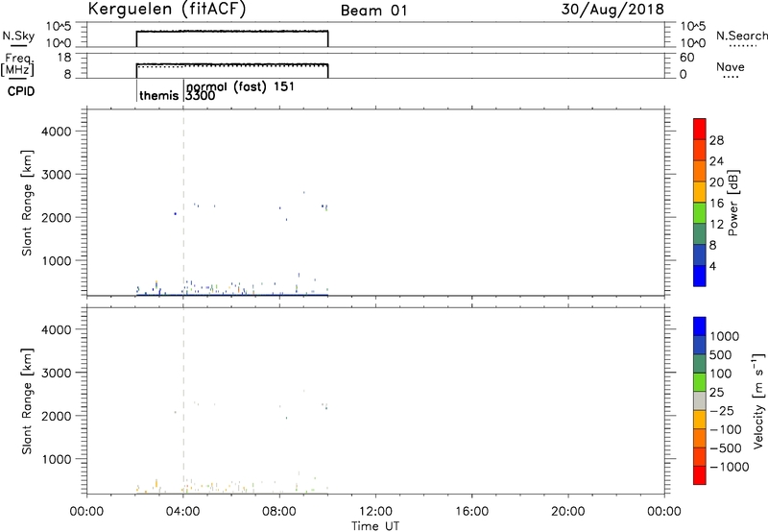Click the "60" Nave axis tick label
The width and height of the screenshot is (768, 532).
(687, 58)
